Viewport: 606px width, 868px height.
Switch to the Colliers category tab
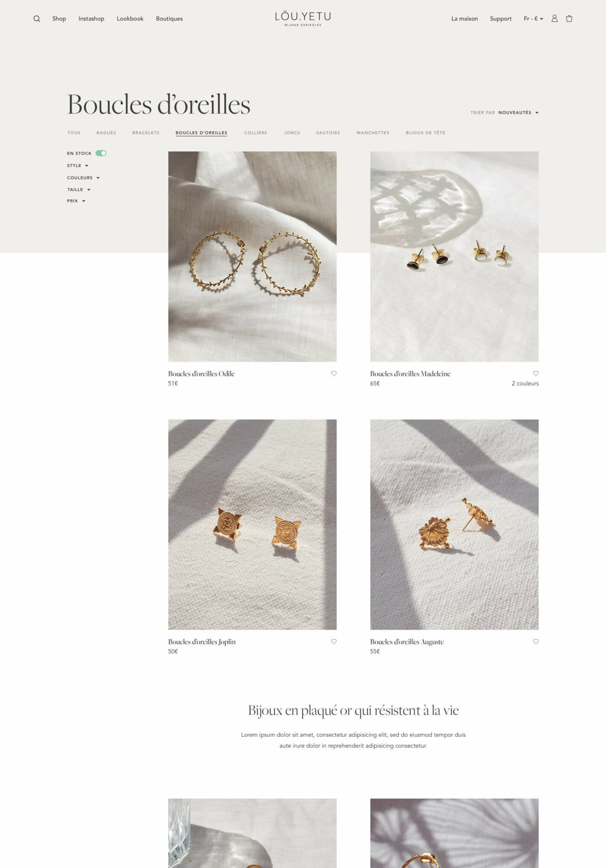[255, 133]
